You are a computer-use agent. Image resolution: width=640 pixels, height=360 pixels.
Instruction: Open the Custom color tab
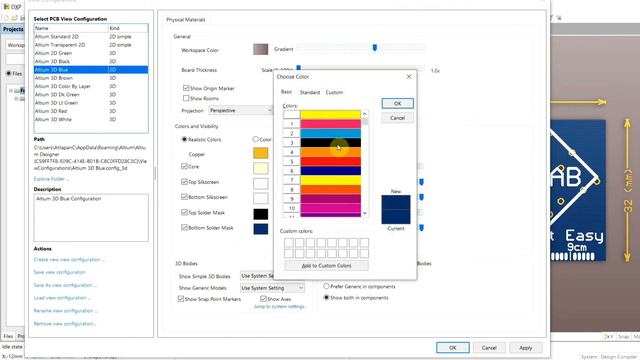pos(334,92)
